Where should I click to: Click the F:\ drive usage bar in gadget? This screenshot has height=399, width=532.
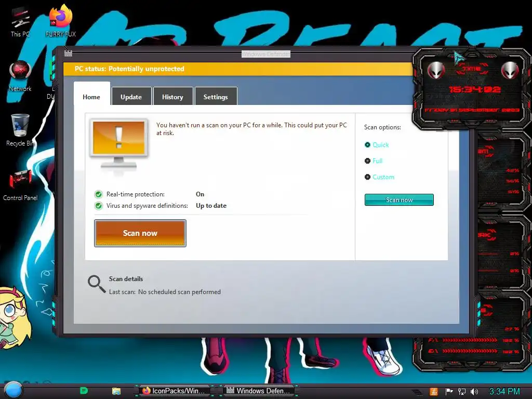(x=470, y=340)
